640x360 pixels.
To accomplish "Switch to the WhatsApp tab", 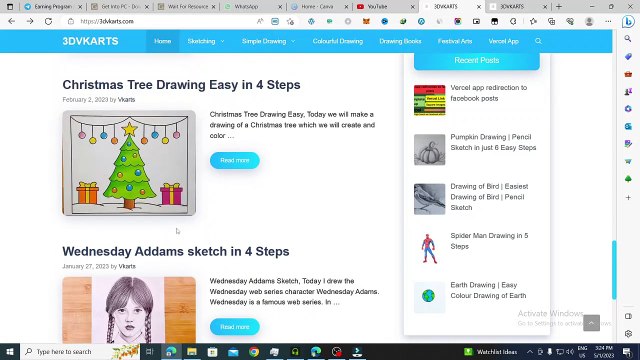I will point(252,7).
